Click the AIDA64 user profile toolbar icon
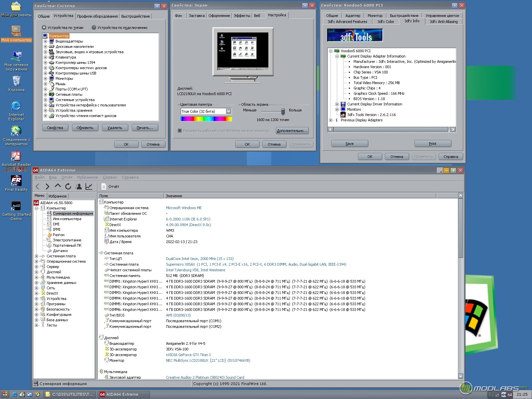The image size is (532, 399). tap(79, 187)
